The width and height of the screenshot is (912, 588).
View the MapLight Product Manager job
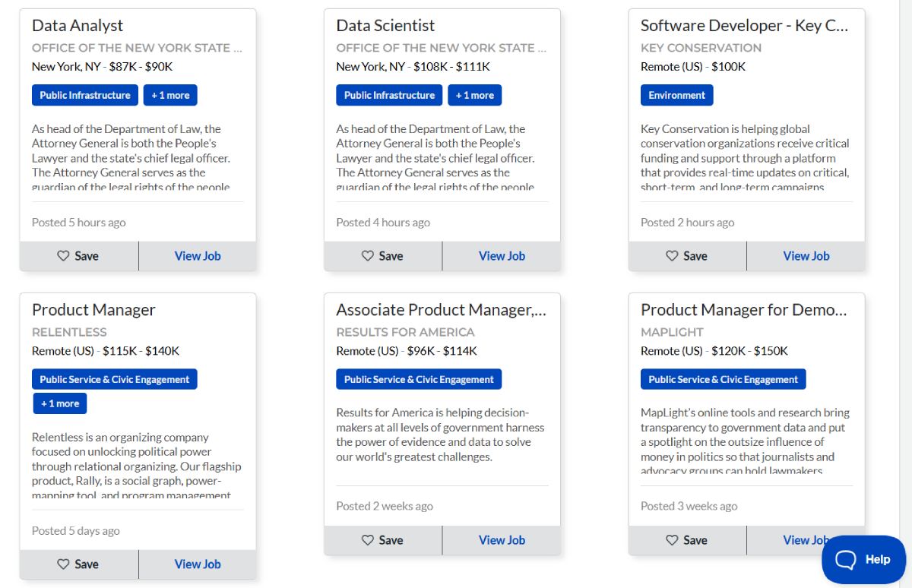(x=806, y=540)
